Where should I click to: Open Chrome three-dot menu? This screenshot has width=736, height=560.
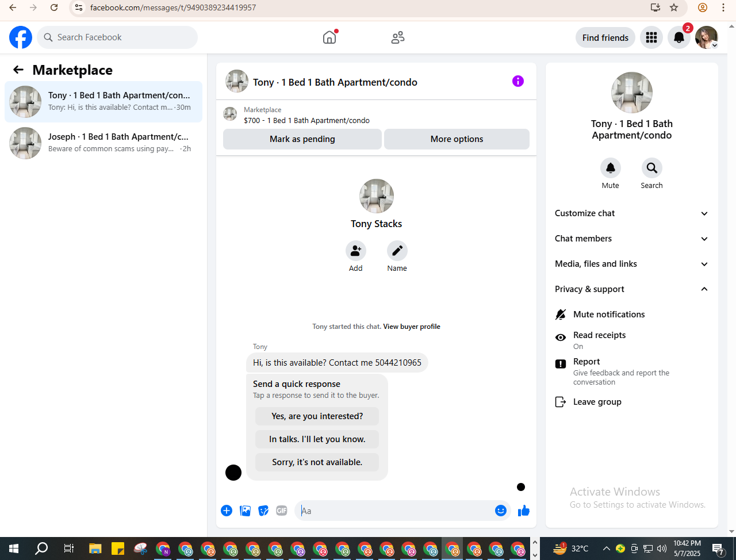pos(723,7)
